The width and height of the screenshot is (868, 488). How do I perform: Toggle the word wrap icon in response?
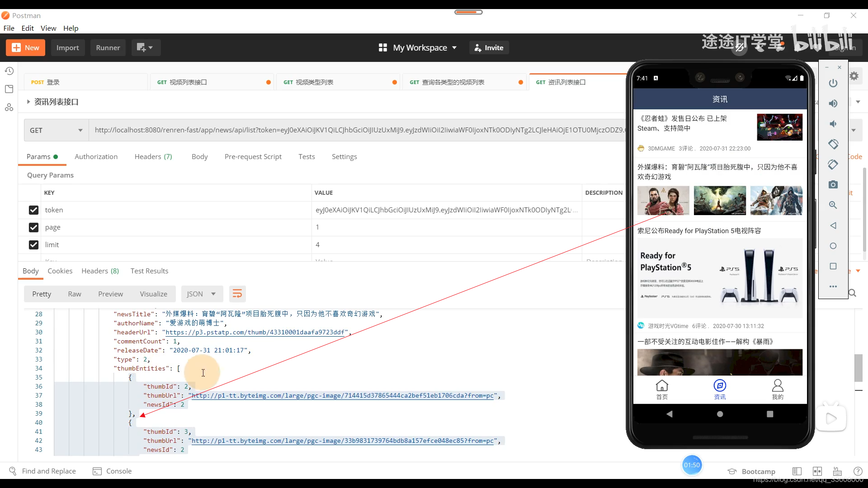[237, 294]
